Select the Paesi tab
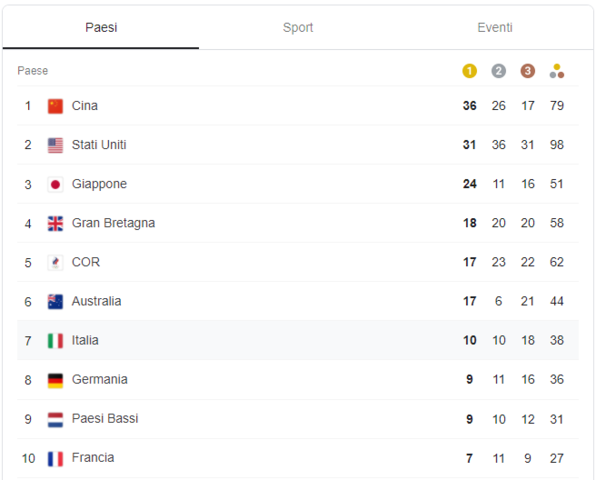The image size is (606, 480). pyautogui.click(x=101, y=27)
